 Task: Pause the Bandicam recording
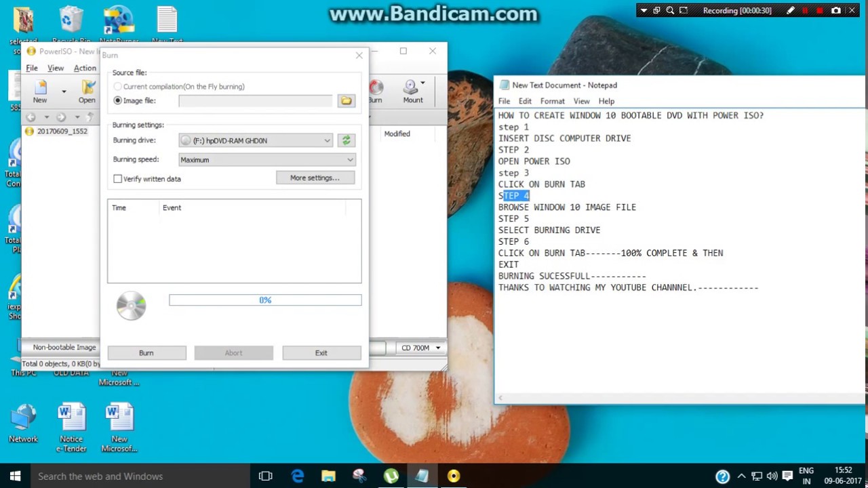(806, 10)
